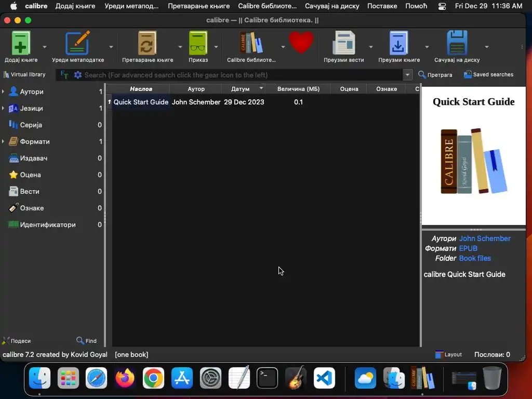The image size is (532, 399).
Task: Click the Додај књиге green book icon
Action: coord(21,43)
